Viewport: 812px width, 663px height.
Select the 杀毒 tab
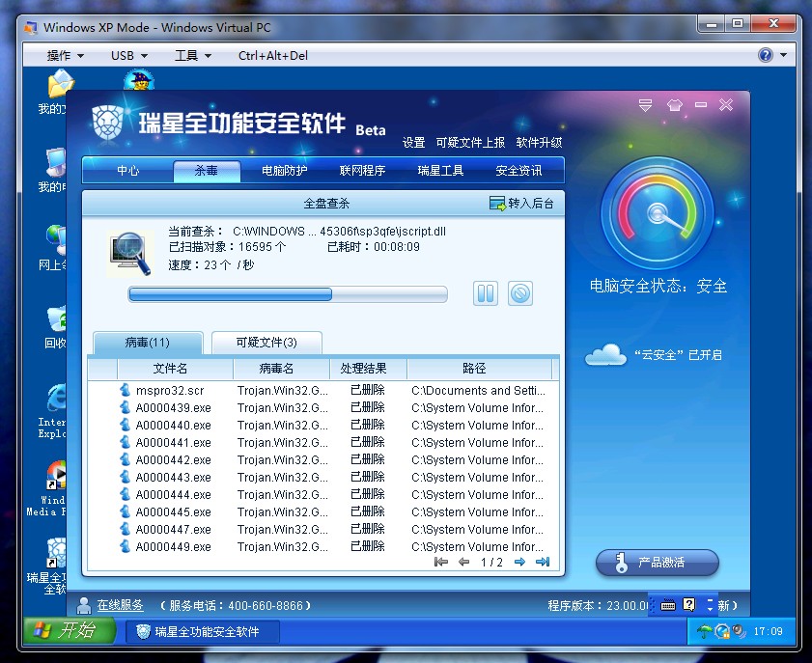[x=206, y=171]
